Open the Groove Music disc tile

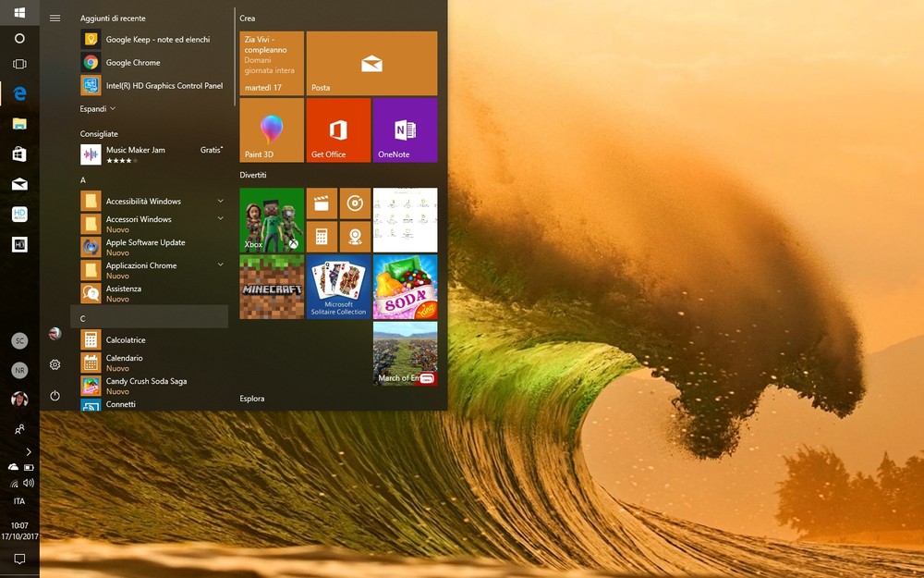[355, 203]
